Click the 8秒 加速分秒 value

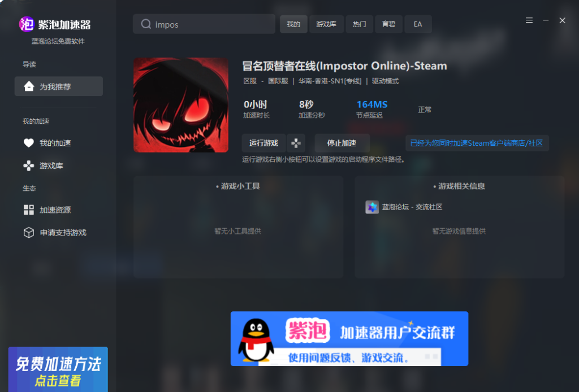306,104
